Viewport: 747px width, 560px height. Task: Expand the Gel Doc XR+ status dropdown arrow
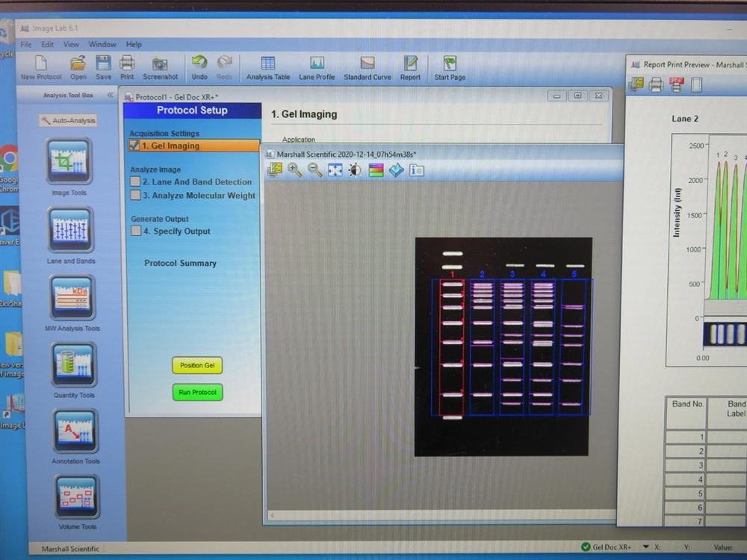[645, 547]
